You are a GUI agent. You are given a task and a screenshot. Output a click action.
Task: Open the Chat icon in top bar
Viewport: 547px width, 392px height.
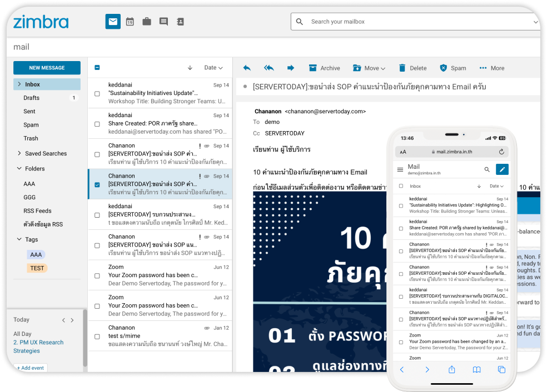click(x=163, y=22)
